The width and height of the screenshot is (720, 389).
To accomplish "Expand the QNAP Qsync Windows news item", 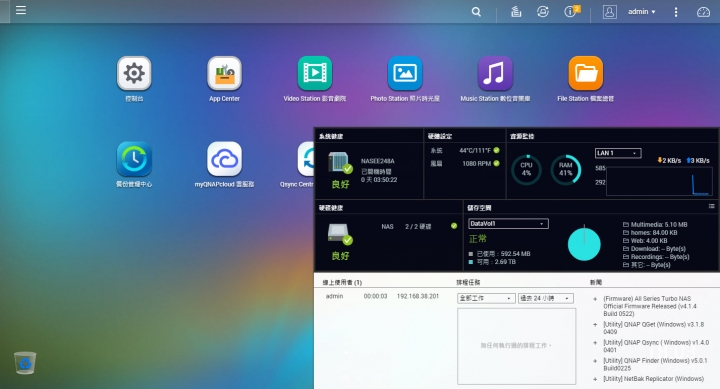I will (595, 343).
